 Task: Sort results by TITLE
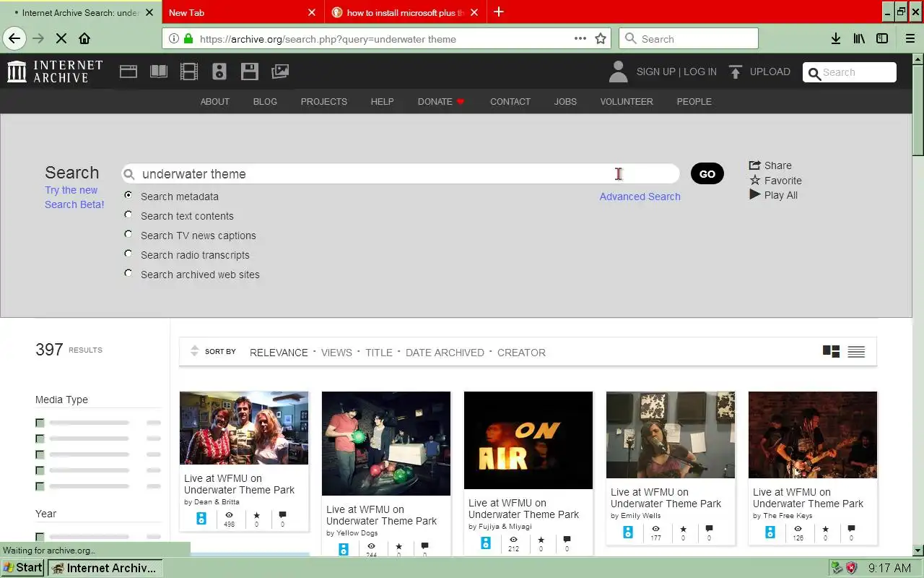coord(379,353)
